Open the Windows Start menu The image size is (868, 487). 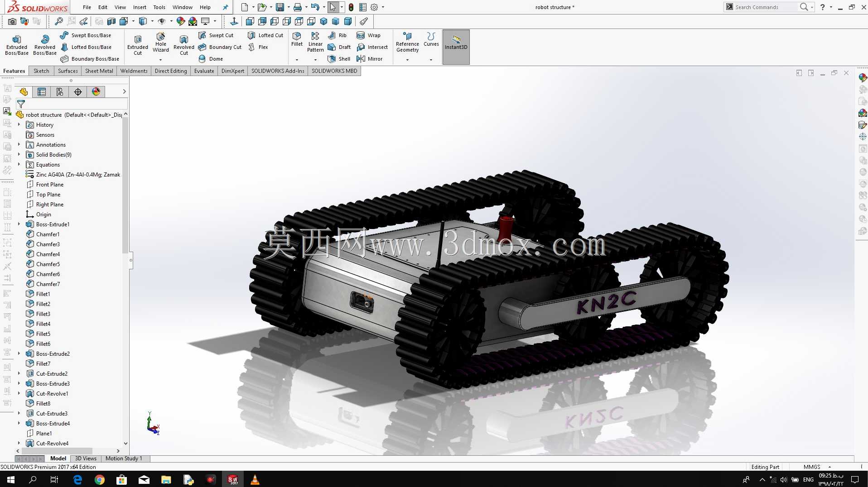point(11,480)
